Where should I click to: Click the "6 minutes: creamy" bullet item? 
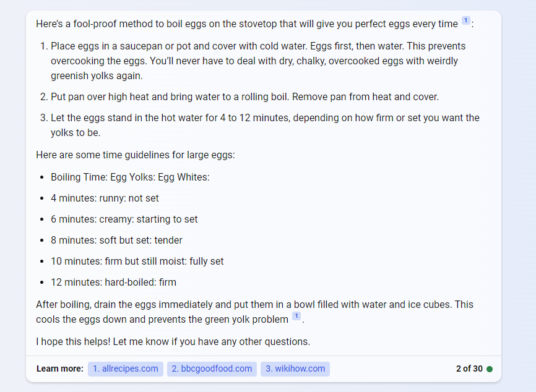124,219
